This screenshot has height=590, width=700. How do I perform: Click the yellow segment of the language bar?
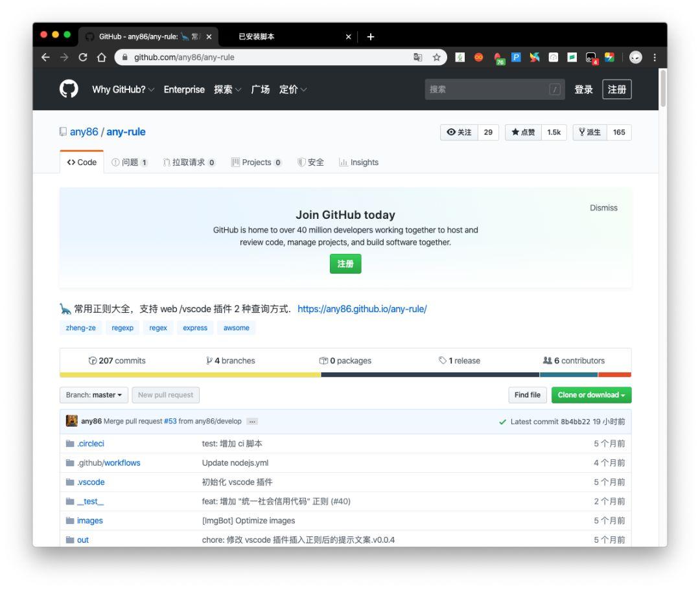point(188,374)
